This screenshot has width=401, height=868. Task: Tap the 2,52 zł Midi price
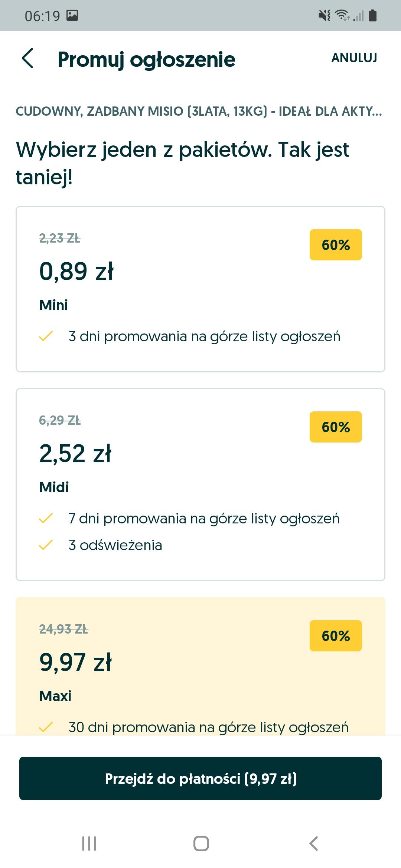[75, 453]
